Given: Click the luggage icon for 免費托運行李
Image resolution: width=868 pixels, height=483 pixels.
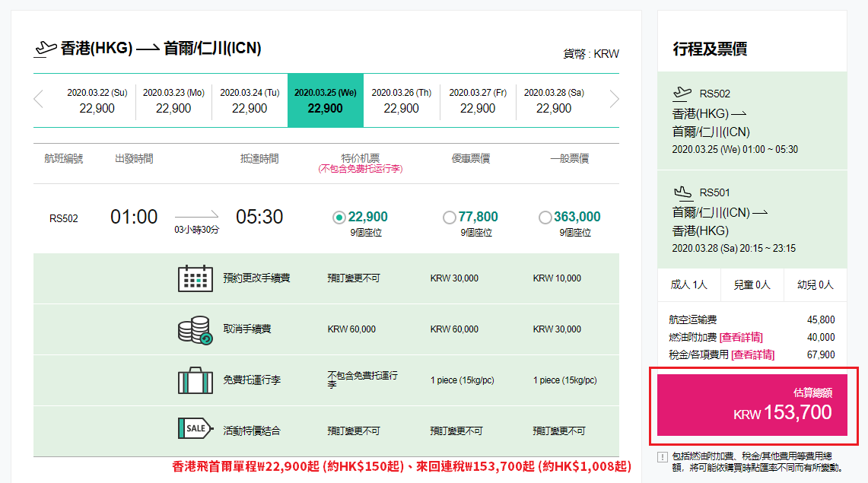Looking at the screenshot, I should pyautogui.click(x=195, y=380).
